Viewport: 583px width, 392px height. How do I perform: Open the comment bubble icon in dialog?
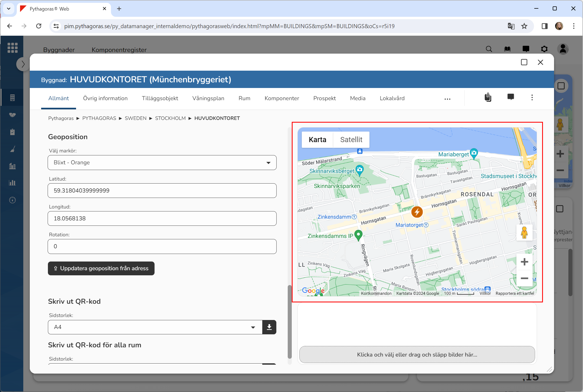pyautogui.click(x=510, y=97)
